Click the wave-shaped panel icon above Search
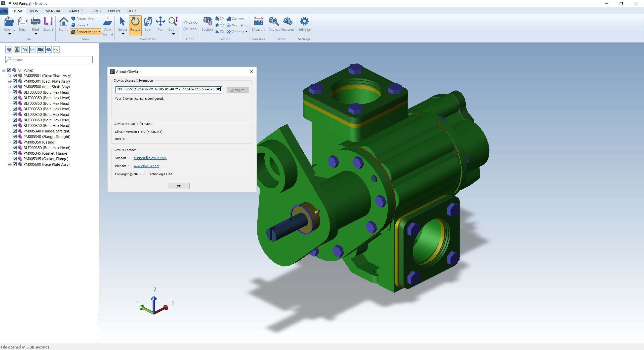Viewport: 644px width, 350px height. click(56, 50)
